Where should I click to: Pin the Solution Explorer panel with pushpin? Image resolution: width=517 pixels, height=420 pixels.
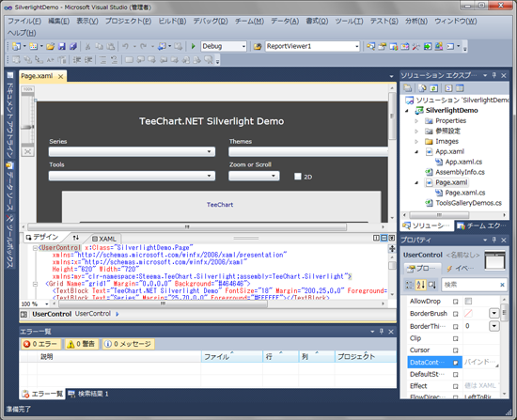point(493,75)
